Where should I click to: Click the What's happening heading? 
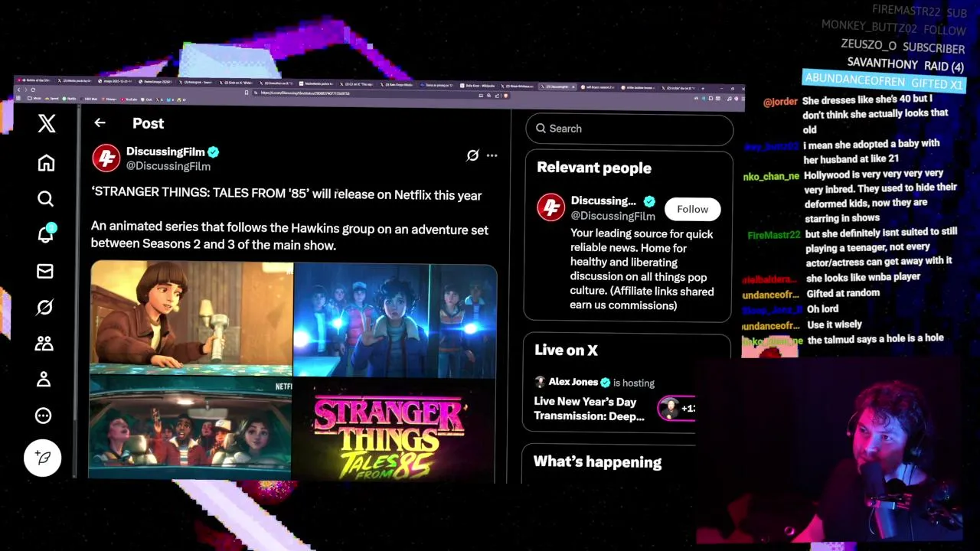click(597, 461)
